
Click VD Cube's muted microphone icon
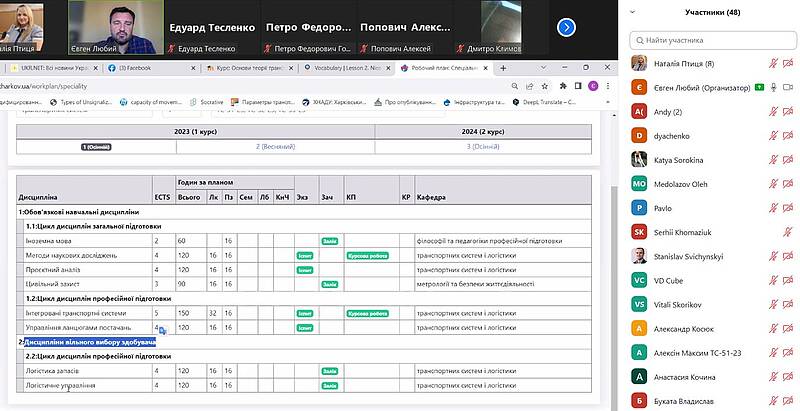click(773, 280)
